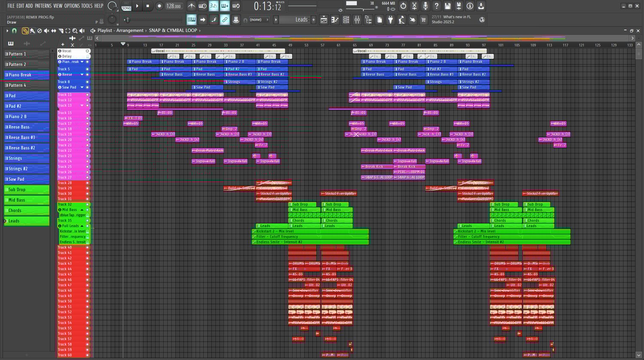
Task: Open the OPTIONS menu
Action: pyautogui.click(x=72, y=6)
